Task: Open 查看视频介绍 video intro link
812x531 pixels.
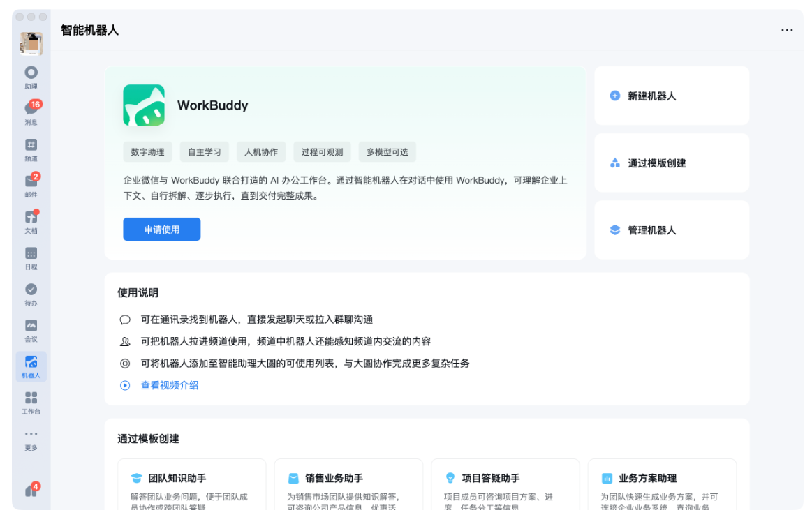Action: coord(170,385)
